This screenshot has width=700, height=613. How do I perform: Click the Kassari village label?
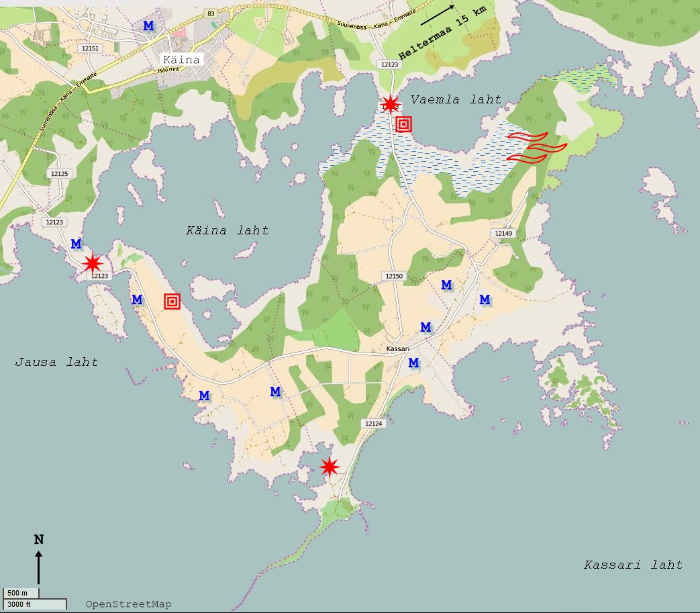pyautogui.click(x=398, y=349)
